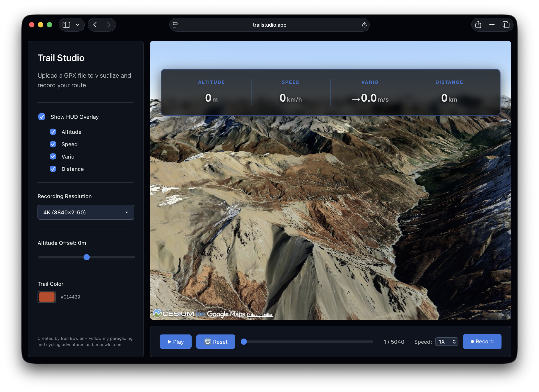
Task: Show tab overview icon
Action: coord(506,25)
